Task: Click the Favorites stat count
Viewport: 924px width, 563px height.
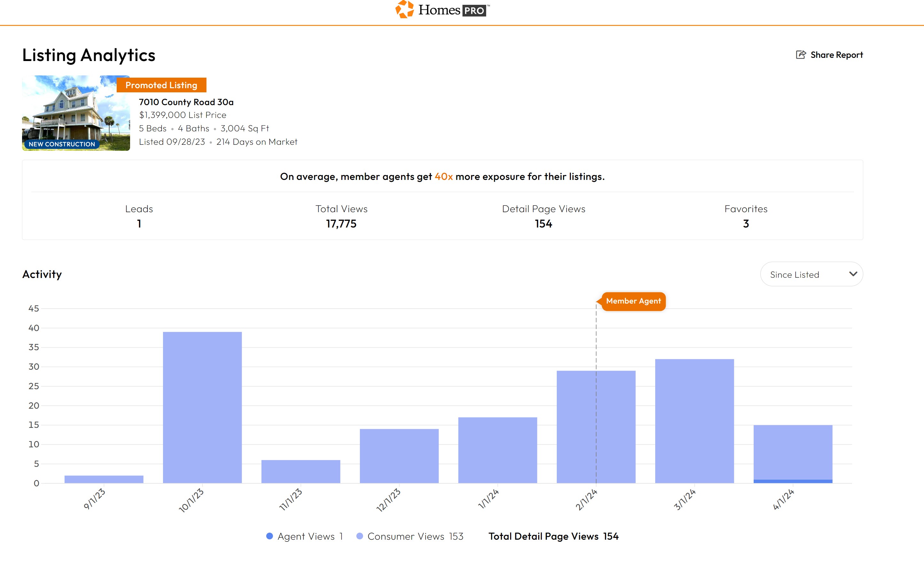Action: (746, 224)
